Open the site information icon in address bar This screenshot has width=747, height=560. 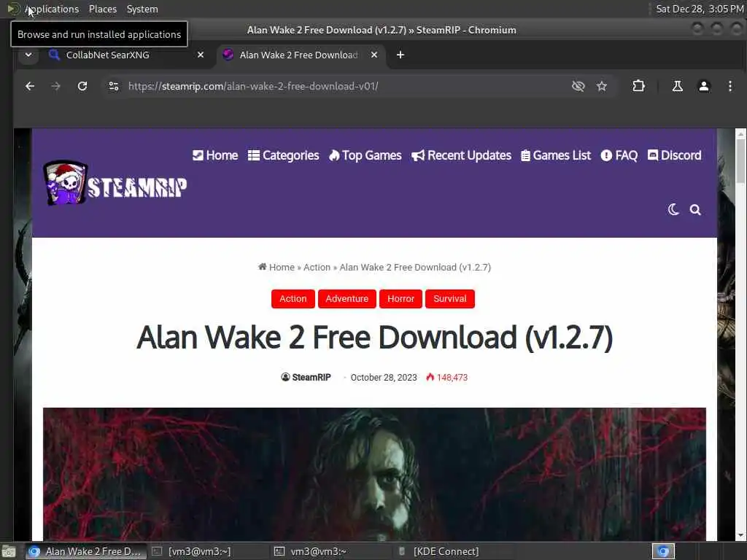click(114, 86)
